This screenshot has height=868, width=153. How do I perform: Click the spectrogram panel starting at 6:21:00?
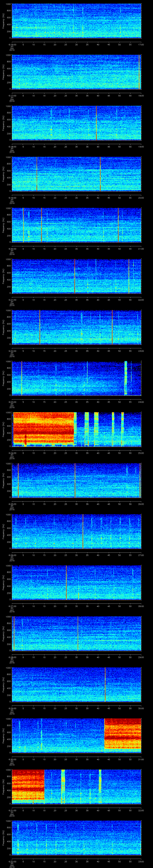point(77,276)
